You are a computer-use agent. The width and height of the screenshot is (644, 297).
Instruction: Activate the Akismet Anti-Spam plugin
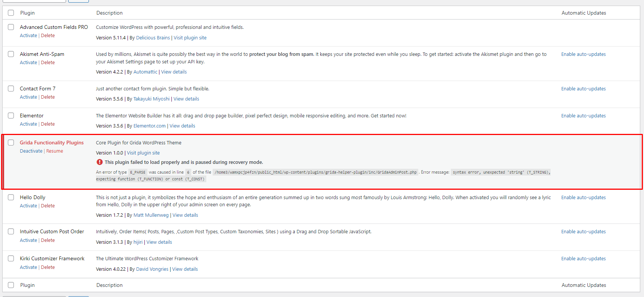(x=29, y=63)
